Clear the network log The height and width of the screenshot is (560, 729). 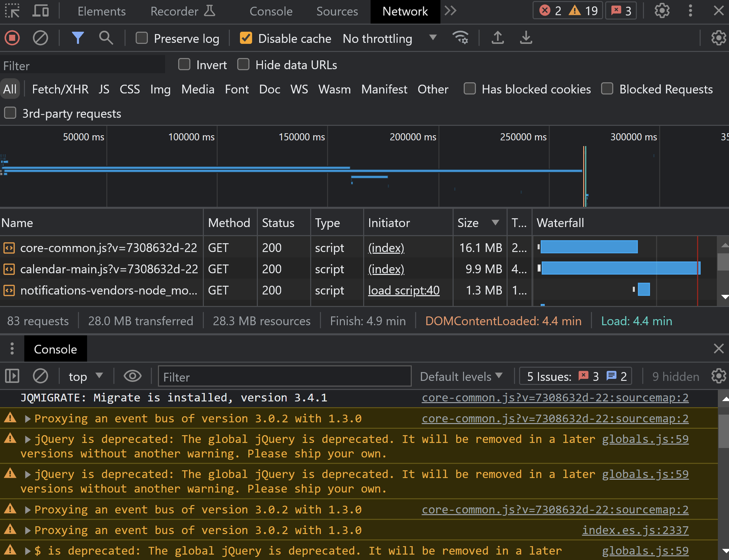pos(40,38)
